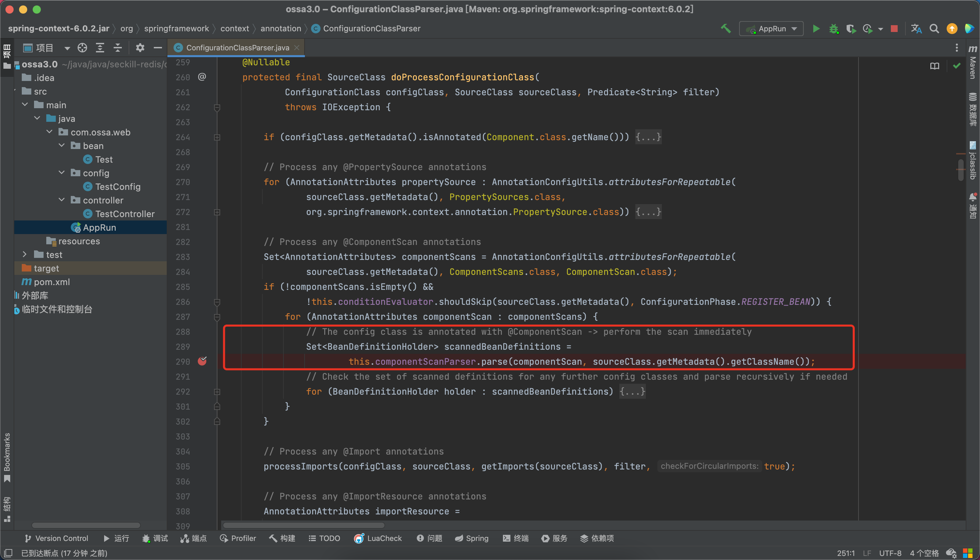Stop the running process with the red square
This screenshot has height=560, width=980.
894,29
